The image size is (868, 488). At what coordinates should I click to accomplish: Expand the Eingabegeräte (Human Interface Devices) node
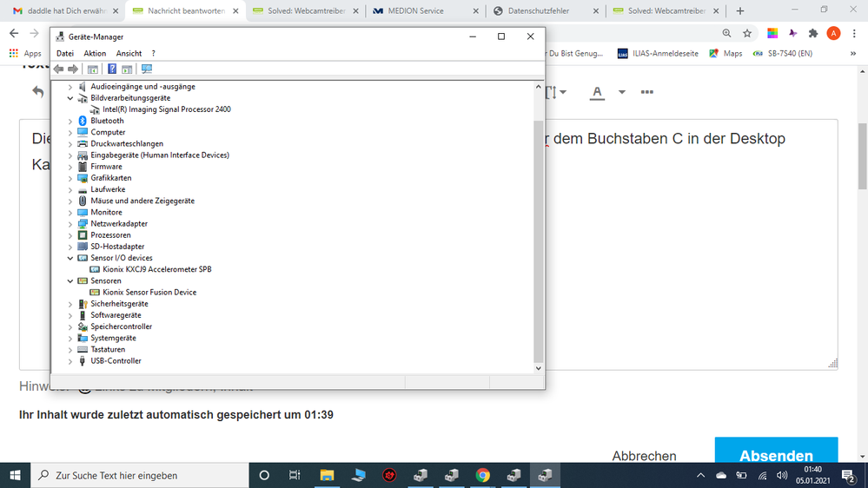(70, 155)
